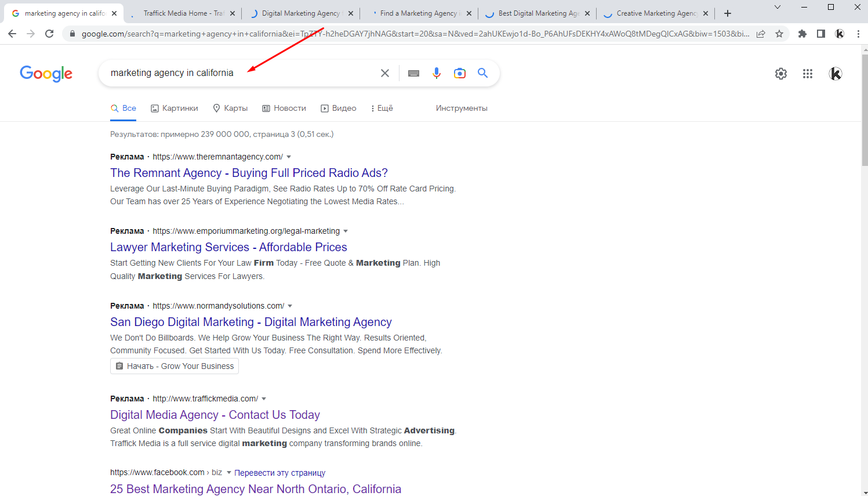Image resolution: width=868 pixels, height=496 pixels.
Task: Click the 'Начать - Grow Your Business' button
Action: 174,365
